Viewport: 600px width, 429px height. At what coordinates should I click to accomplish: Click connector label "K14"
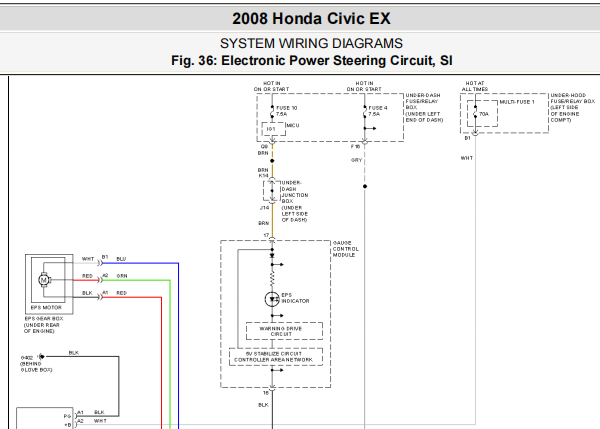tap(263, 176)
